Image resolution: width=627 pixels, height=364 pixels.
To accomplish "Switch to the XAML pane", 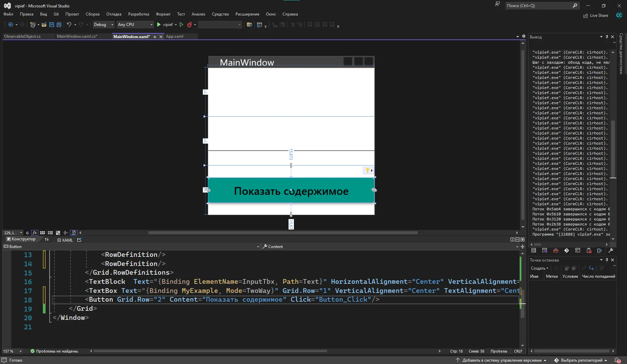I will (x=65, y=240).
